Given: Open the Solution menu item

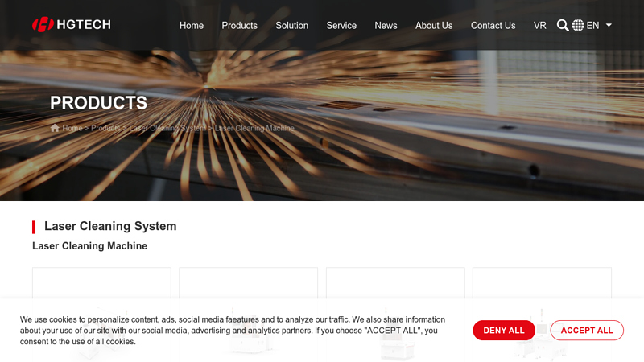Looking at the screenshot, I should pos(291,25).
